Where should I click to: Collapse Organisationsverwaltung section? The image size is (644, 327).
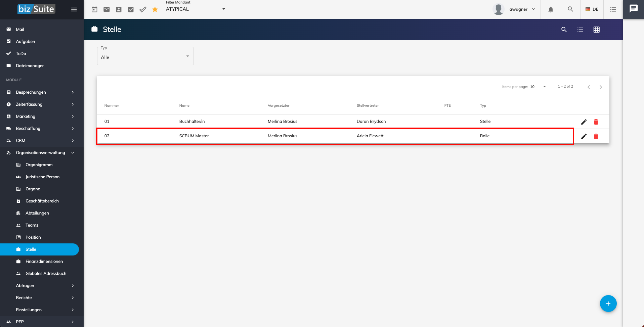coord(42,153)
